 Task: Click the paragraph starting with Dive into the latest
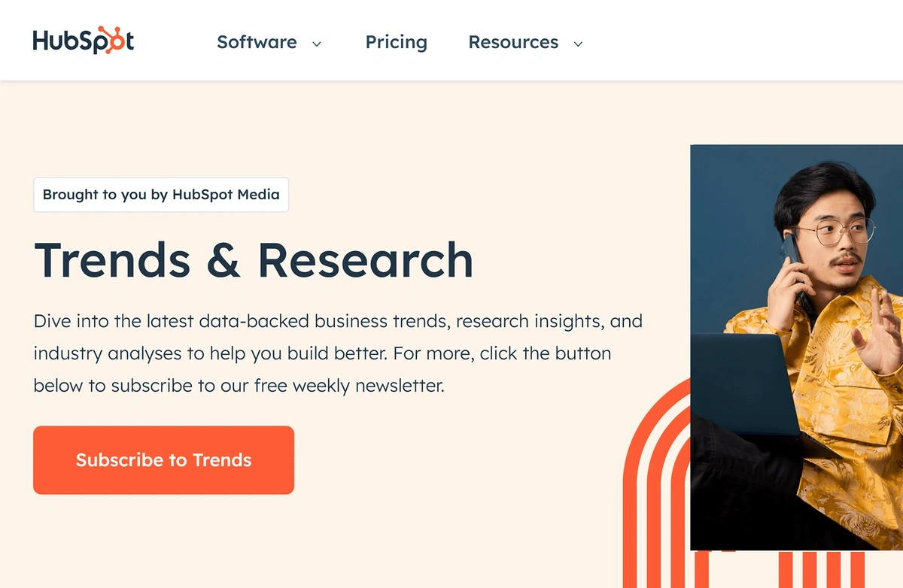point(338,353)
